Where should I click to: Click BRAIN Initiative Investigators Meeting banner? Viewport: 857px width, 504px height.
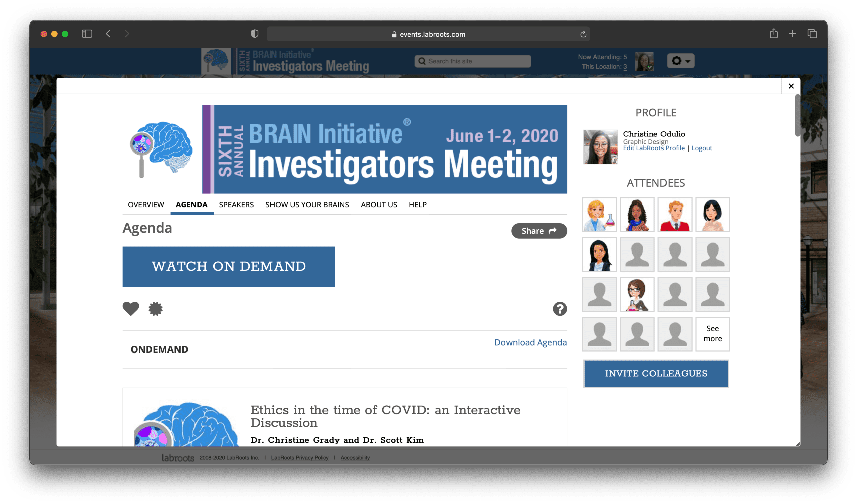pyautogui.click(x=384, y=149)
